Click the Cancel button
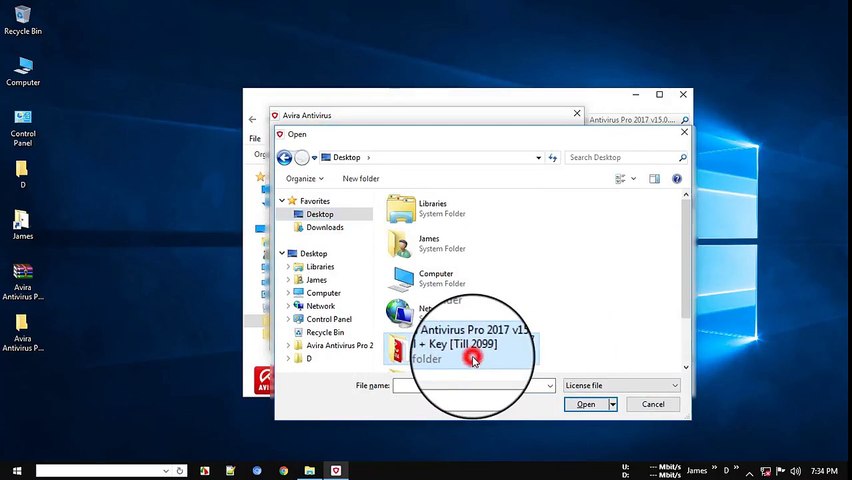This screenshot has height=480, width=852. click(653, 404)
